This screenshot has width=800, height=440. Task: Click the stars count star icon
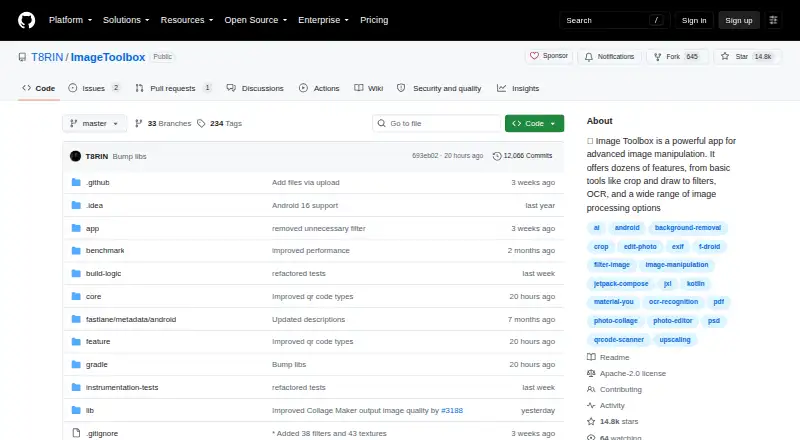591,421
